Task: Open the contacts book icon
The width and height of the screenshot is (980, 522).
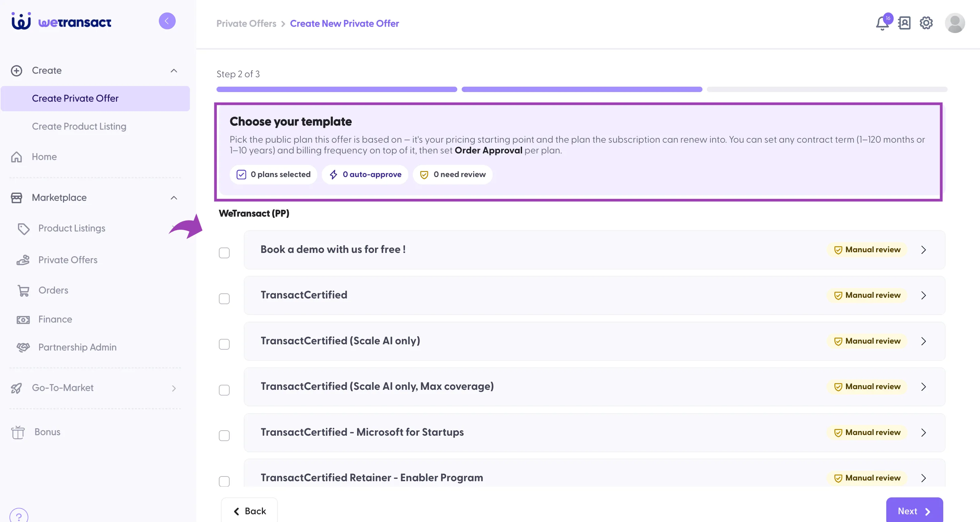Action: point(904,23)
